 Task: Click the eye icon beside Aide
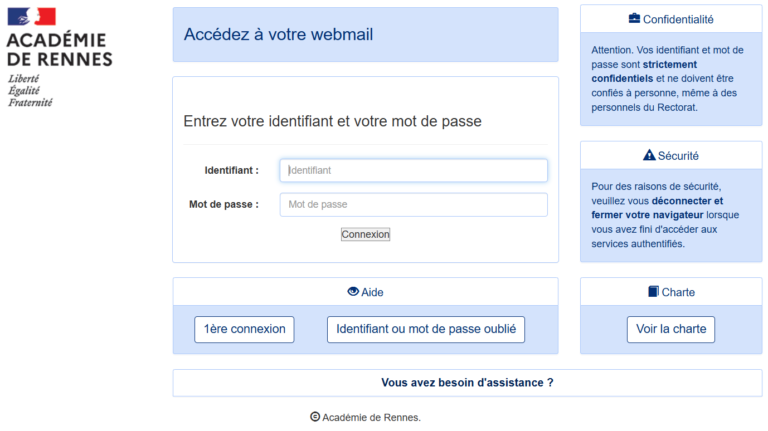point(353,291)
